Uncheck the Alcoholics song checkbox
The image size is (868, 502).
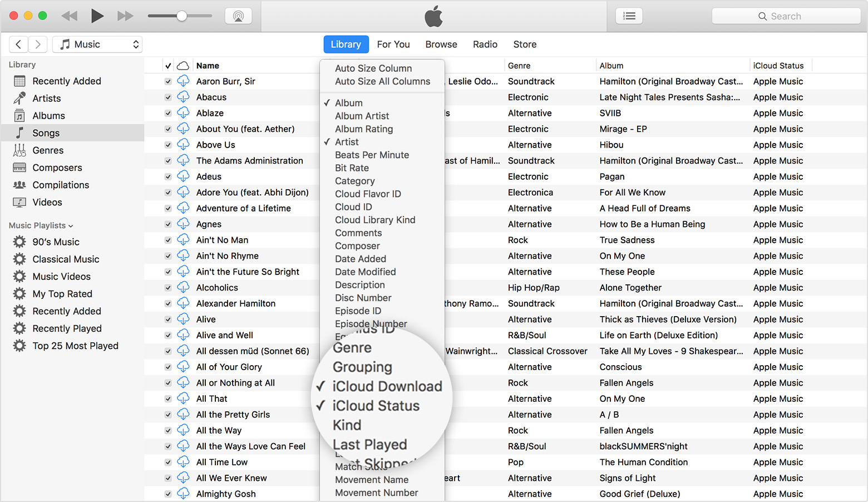pos(168,288)
